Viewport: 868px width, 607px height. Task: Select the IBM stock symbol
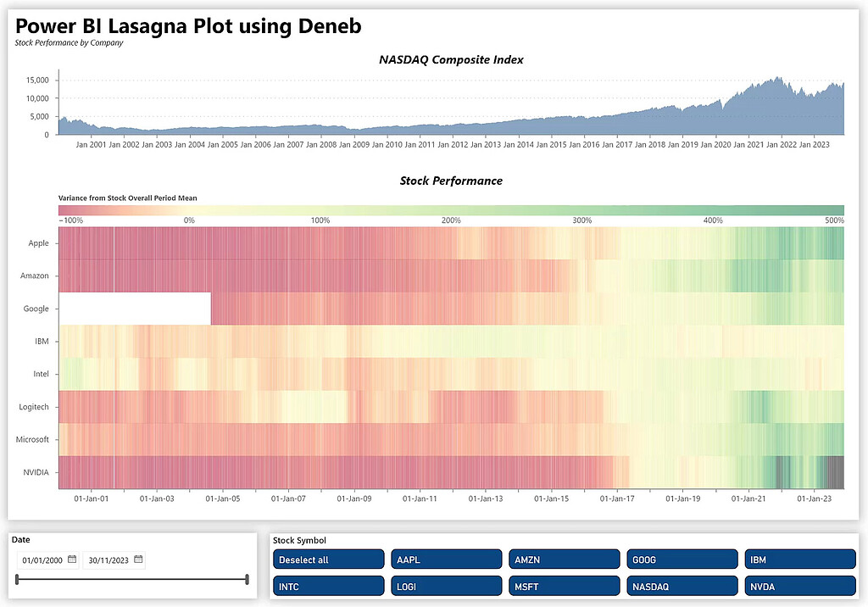point(799,559)
